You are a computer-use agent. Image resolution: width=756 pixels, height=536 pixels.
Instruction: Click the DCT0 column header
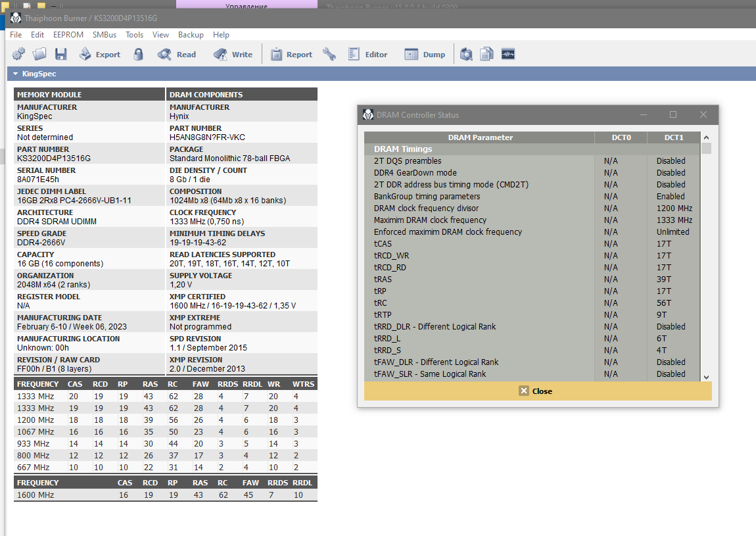(x=621, y=137)
